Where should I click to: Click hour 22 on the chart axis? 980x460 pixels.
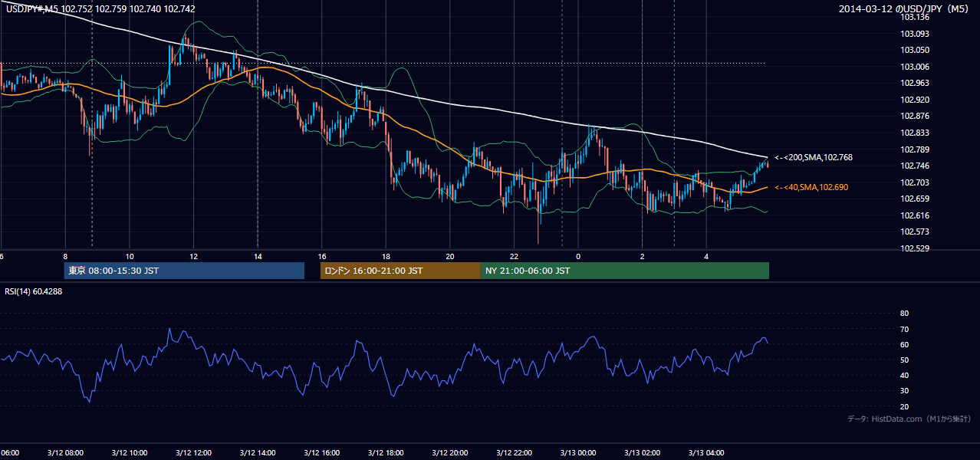coord(515,256)
